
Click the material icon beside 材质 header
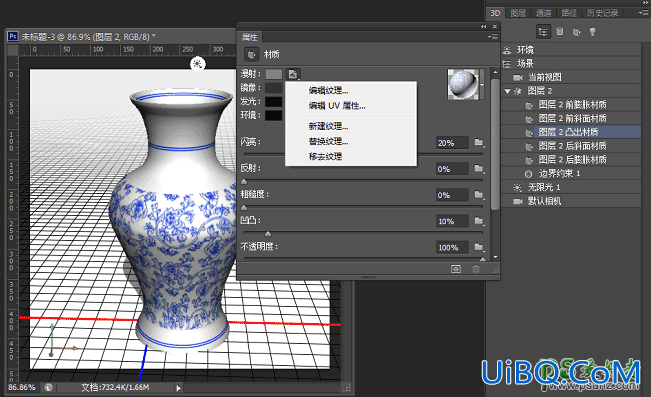[x=251, y=54]
